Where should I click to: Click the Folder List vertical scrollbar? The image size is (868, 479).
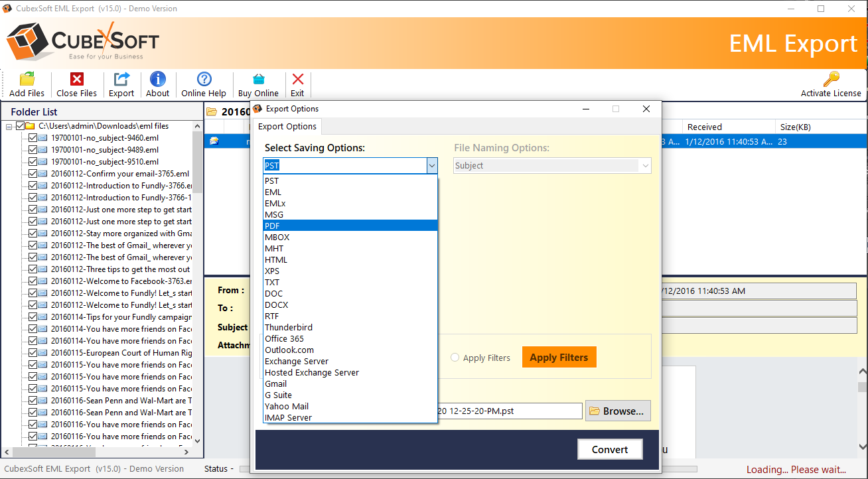[x=198, y=283]
